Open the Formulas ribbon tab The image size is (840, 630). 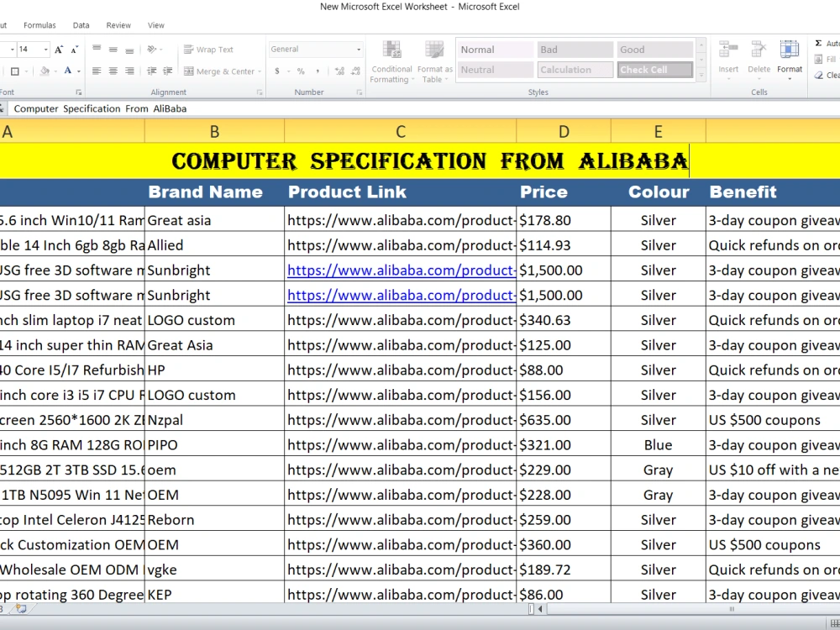(39, 25)
